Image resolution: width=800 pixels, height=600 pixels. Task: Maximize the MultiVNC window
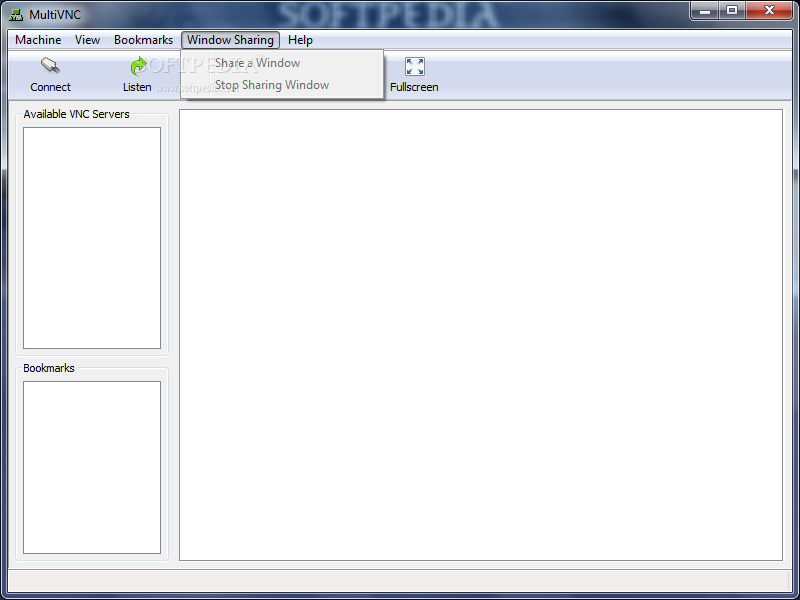[732, 10]
